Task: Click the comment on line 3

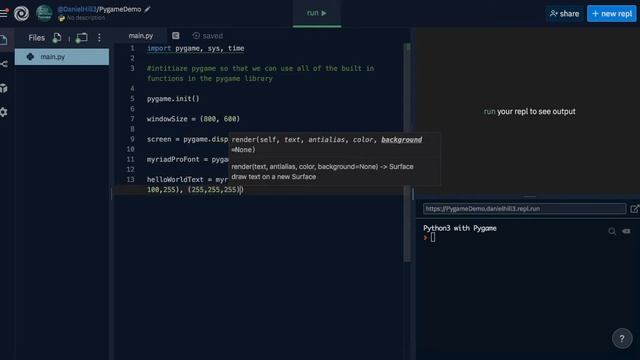Action: [260, 73]
